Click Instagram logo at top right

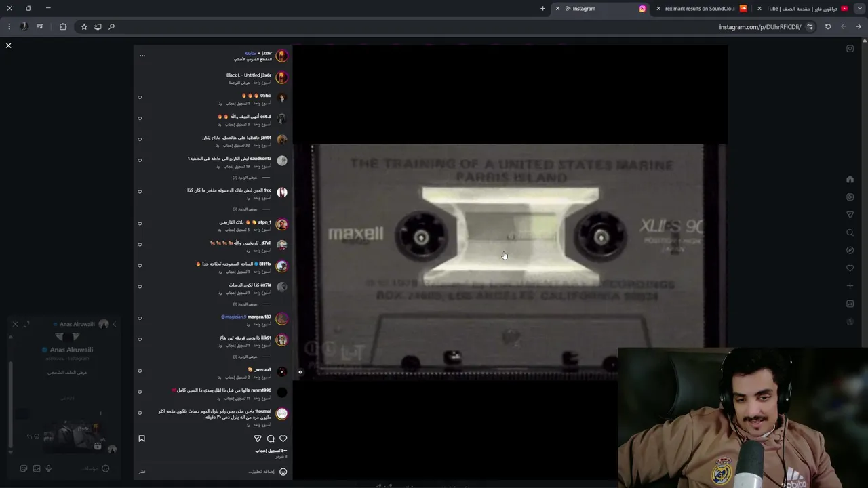pos(850,49)
